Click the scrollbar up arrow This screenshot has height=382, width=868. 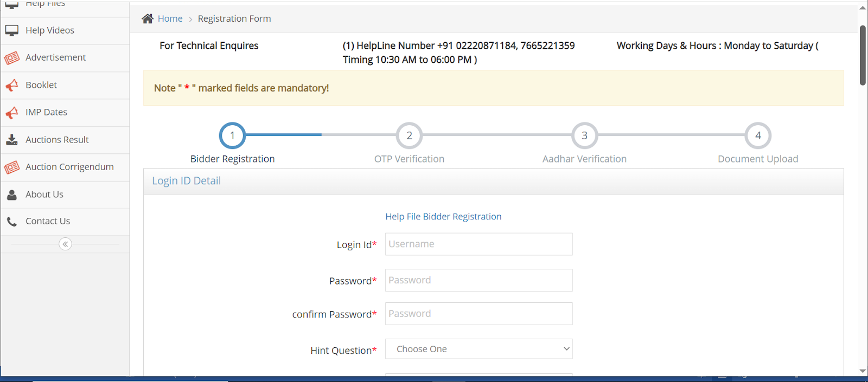(863, 8)
